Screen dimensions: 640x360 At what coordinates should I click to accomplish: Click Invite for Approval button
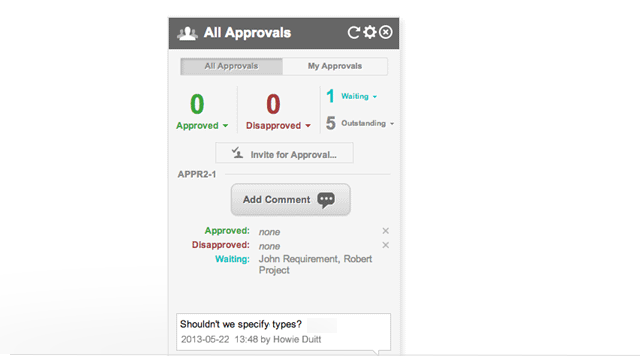(284, 153)
